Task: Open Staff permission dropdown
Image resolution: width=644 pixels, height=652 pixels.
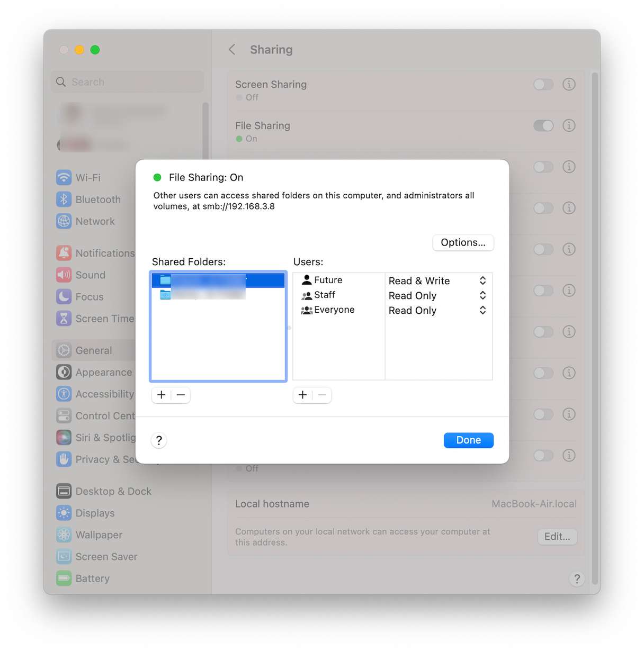Action: (437, 295)
